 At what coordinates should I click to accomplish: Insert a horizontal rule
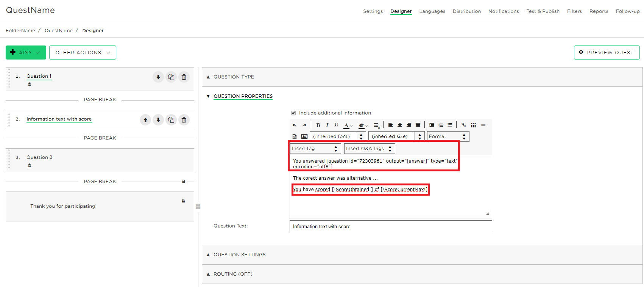[483, 125]
